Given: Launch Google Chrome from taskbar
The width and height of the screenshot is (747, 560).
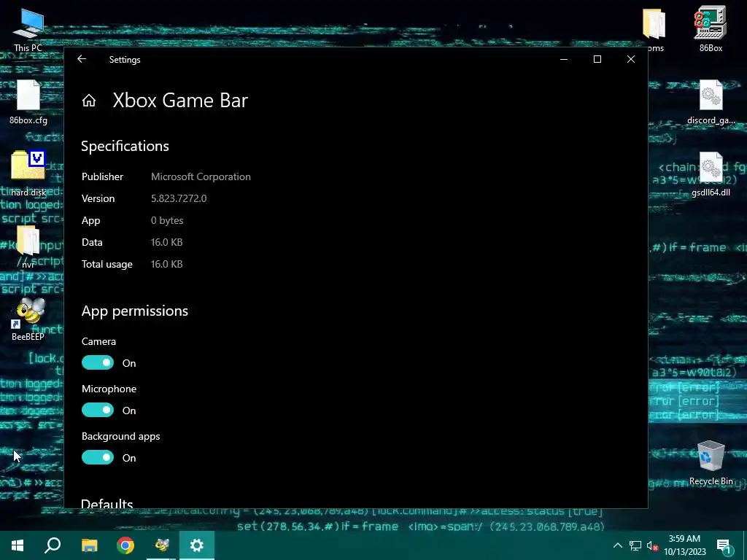Looking at the screenshot, I should (125, 545).
